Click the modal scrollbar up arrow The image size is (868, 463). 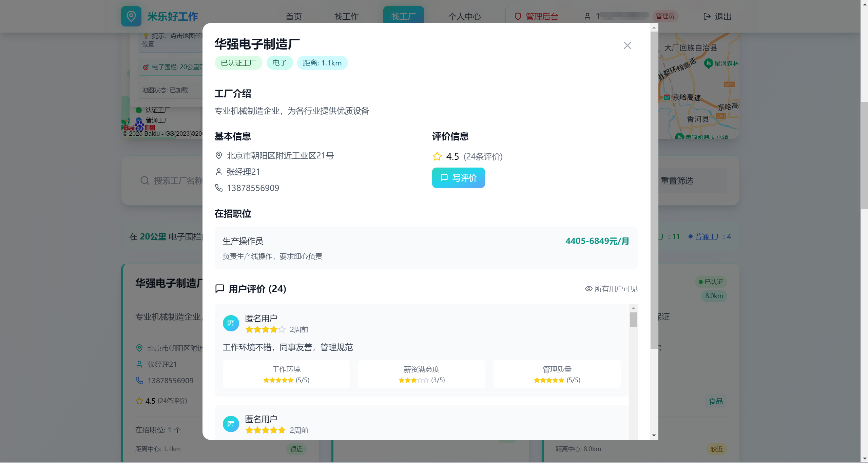(654, 27)
